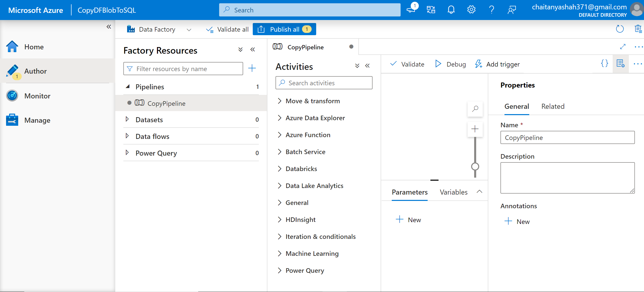The height and width of the screenshot is (292, 644).
Task: Validate the CopyPipeline pipeline
Action: 407,64
